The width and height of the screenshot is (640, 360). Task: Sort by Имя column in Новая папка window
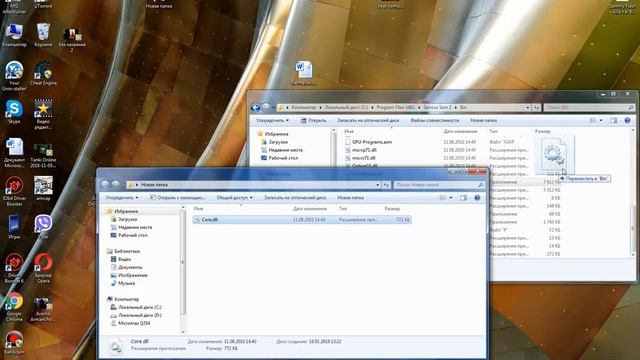coord(198,209)
